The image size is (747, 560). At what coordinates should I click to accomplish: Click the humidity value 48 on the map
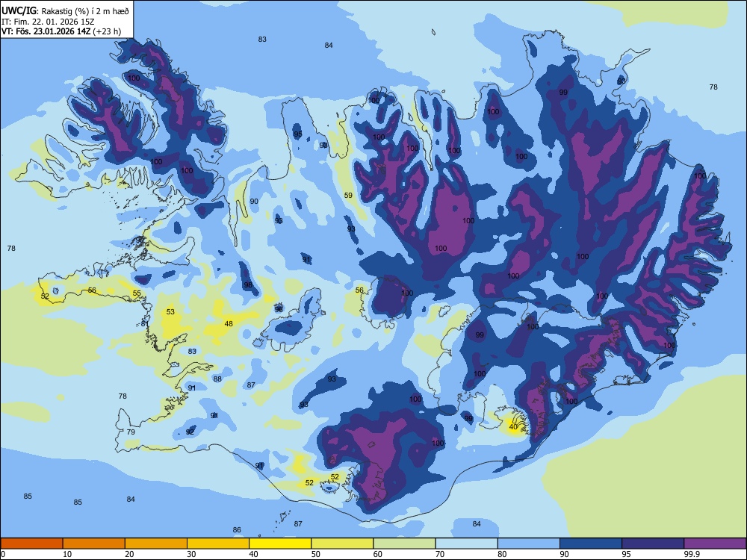coord(229,324)
